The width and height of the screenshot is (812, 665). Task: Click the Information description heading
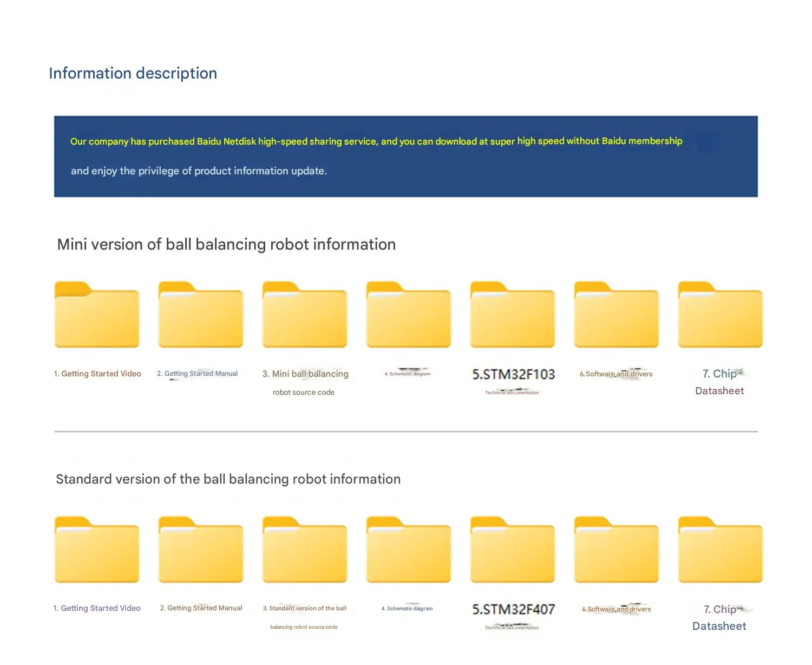coord(133,73)
